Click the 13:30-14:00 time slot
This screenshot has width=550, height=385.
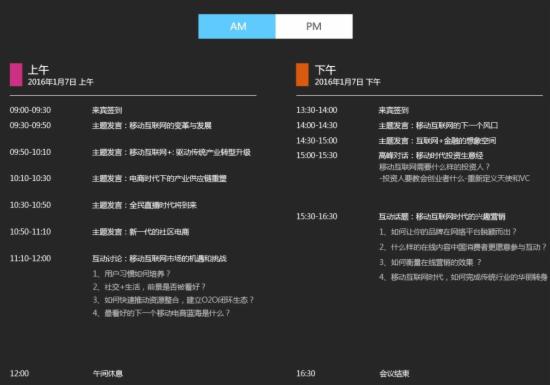point(317,110)
